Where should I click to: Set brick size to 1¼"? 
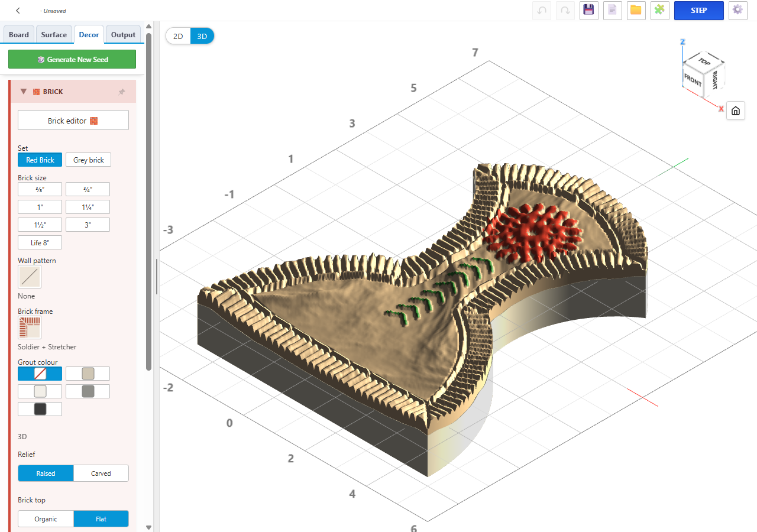88,207
